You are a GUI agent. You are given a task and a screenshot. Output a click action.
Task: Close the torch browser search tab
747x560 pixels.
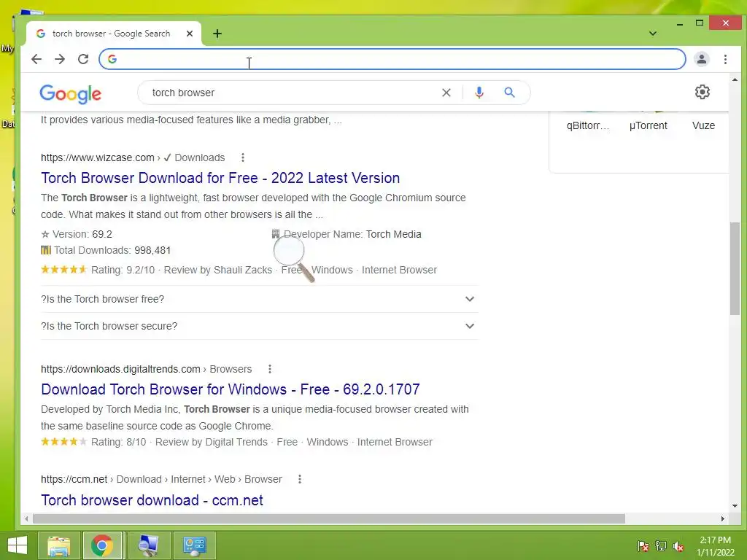pyautogui.click(x=190, y=34)
